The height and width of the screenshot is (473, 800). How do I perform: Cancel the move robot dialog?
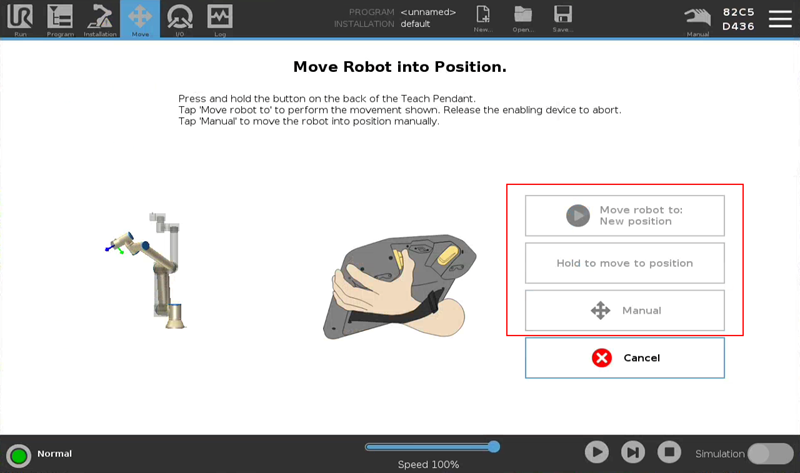click(624, 358)
